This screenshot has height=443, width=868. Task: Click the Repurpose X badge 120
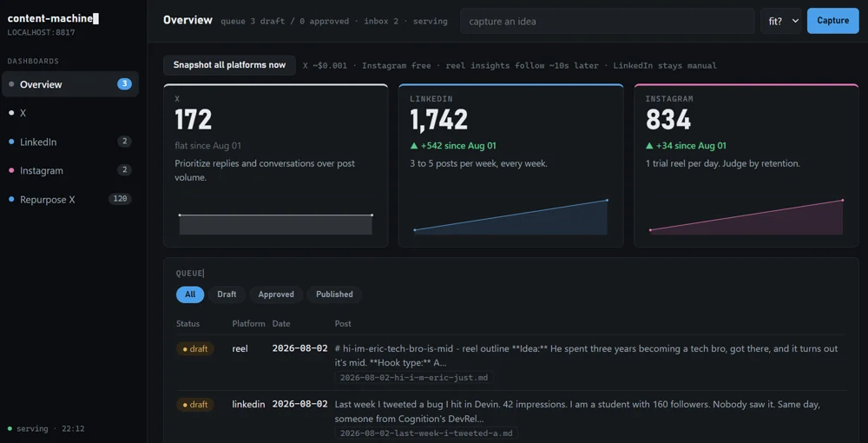click(x=120, y=199)
